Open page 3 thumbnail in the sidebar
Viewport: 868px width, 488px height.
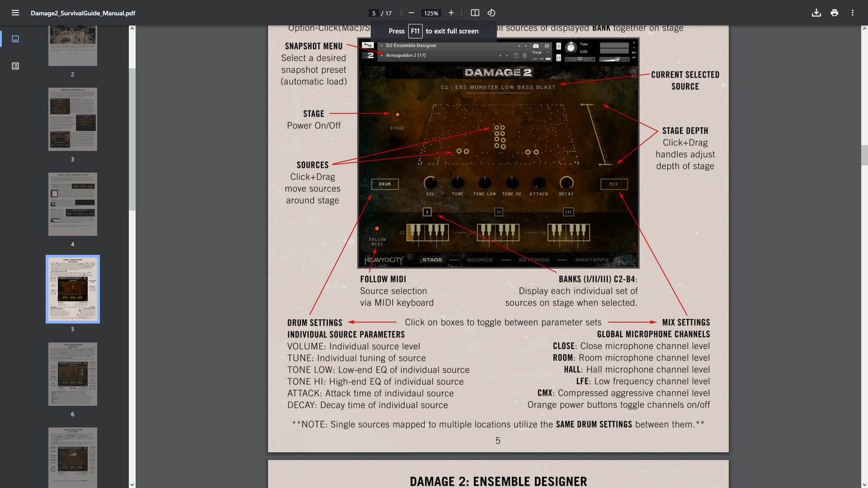[72, 119]
